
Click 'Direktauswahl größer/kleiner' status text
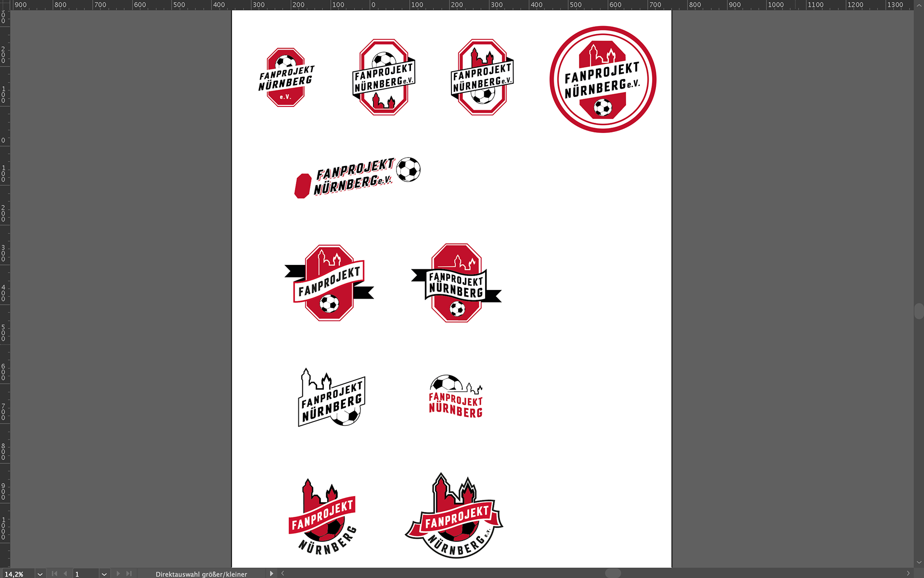click(x=201, y=574)
